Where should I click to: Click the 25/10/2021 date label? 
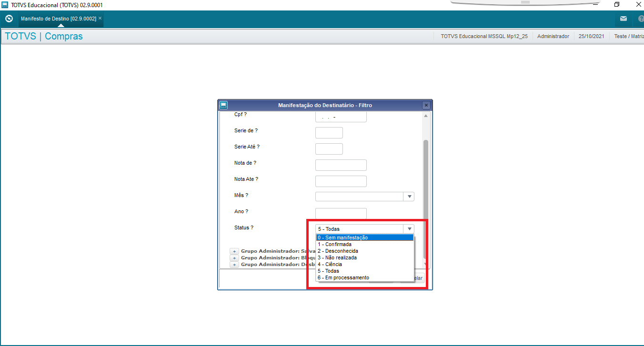tap(591, 36)
